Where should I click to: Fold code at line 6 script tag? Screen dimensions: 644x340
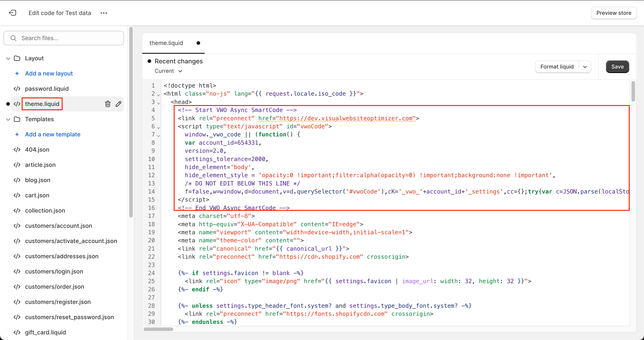[159, 127]
